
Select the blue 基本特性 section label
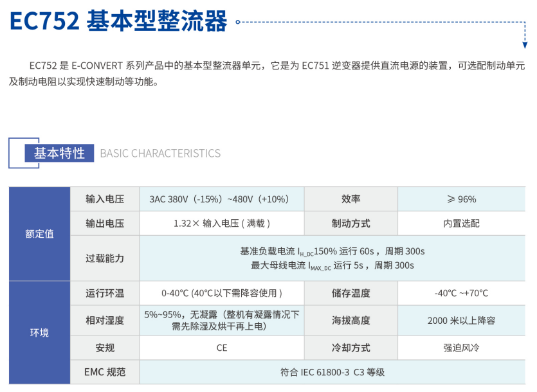click(x=59, y=153)
